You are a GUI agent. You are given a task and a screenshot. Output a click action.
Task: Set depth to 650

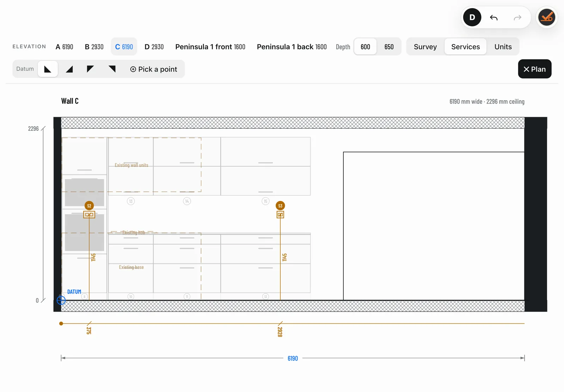tap(389, 47)
